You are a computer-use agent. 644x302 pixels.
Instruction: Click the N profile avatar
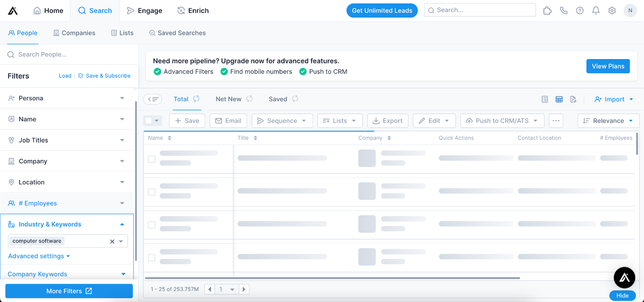pos(630,10)
